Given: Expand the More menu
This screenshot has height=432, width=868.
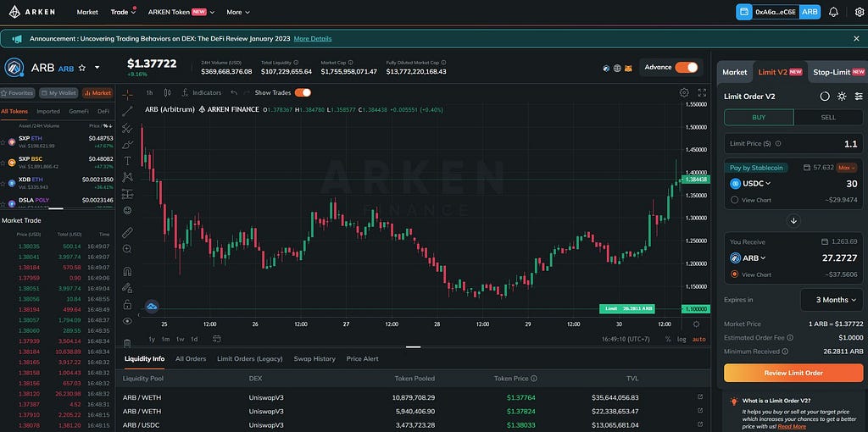Looking at the screenshot, I should [238, 12].
